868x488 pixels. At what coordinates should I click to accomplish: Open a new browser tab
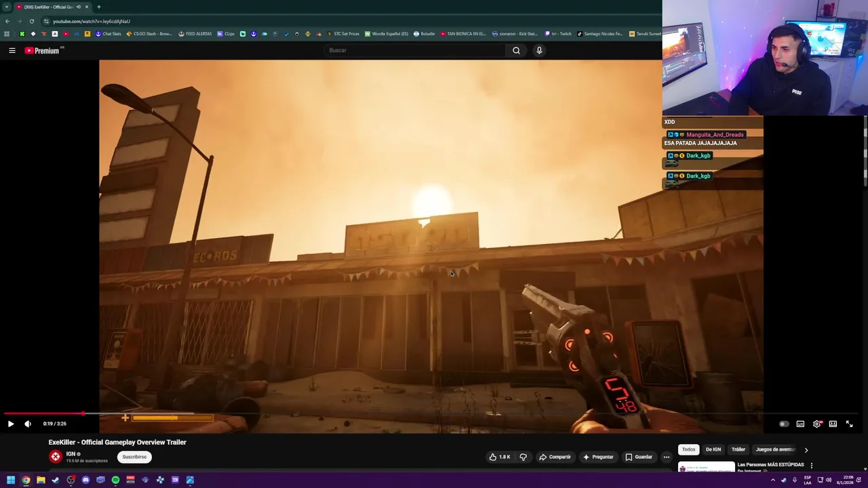click(x=99, y=7)
